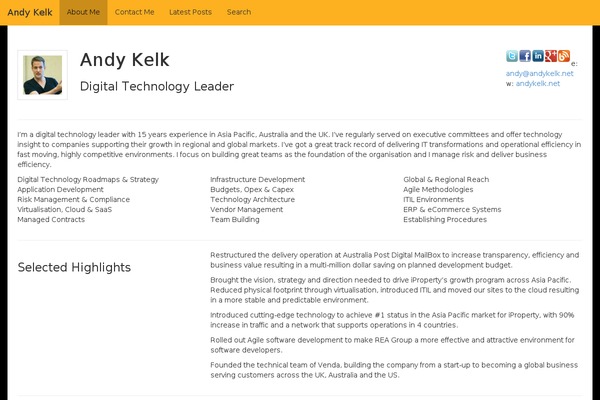Click the Digital Technology Leader subtitle
The image size is (600, 400).
click(157, 87)
